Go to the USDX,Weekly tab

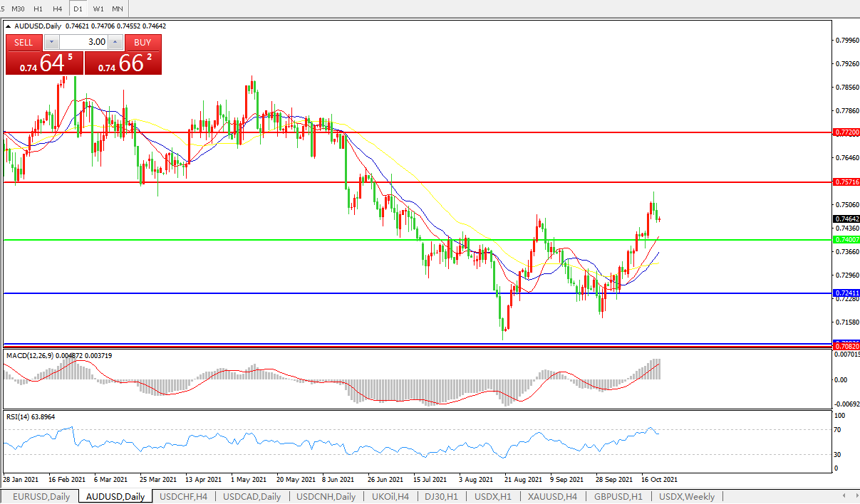(687, 497)
